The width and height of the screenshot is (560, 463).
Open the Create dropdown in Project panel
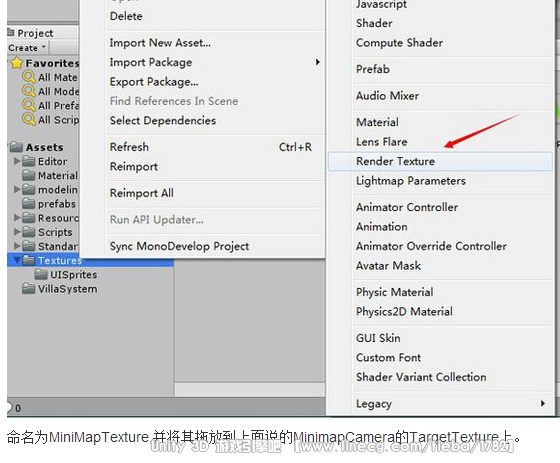[x=28, y=48]
